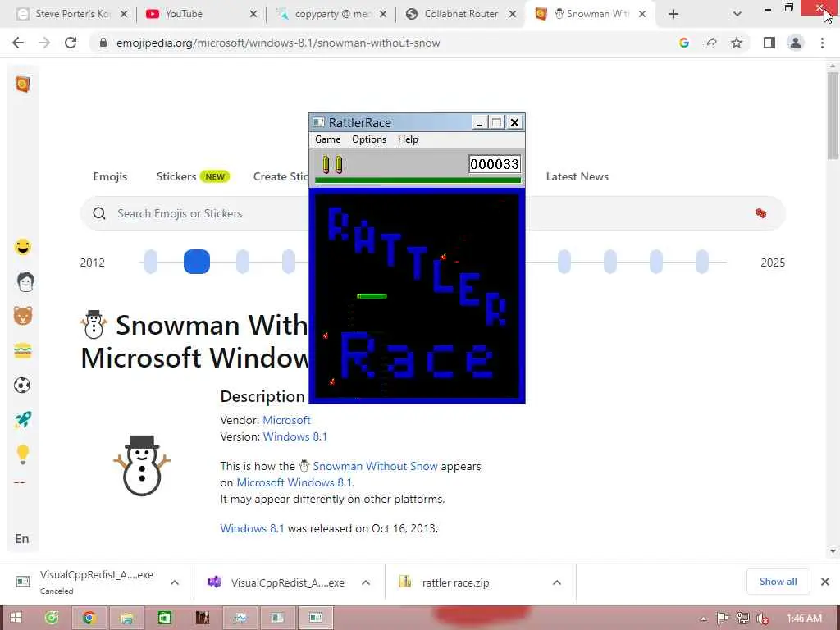Select the last timeline marker before 2025
840x630 pixels.
click(x=702, y=262)
